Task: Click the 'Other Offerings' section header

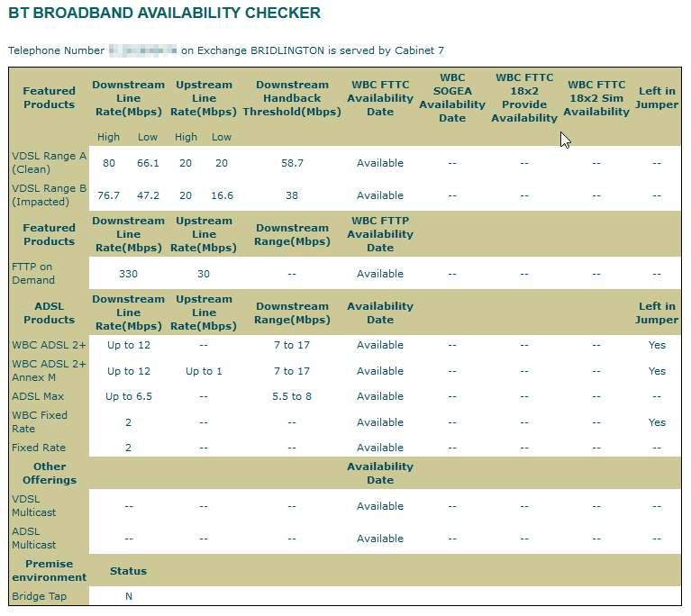Action: pyautogui.click(x=50, y=473)
